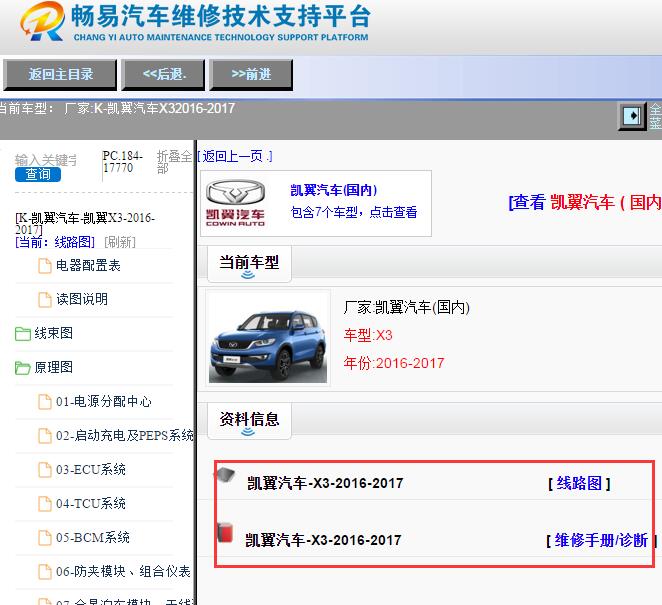Click the >>前进 forward button
Screen dimensions: 662x605
click(251, 75)
